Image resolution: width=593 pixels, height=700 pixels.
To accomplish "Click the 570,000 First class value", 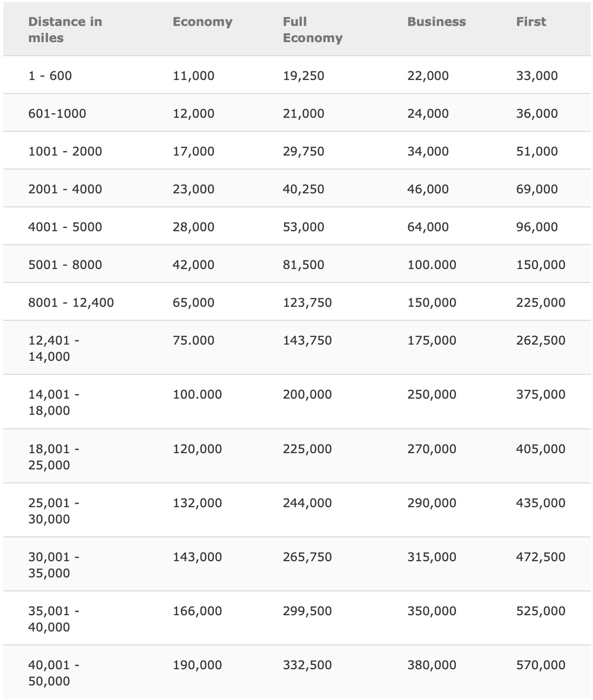I will pos(540,665).
